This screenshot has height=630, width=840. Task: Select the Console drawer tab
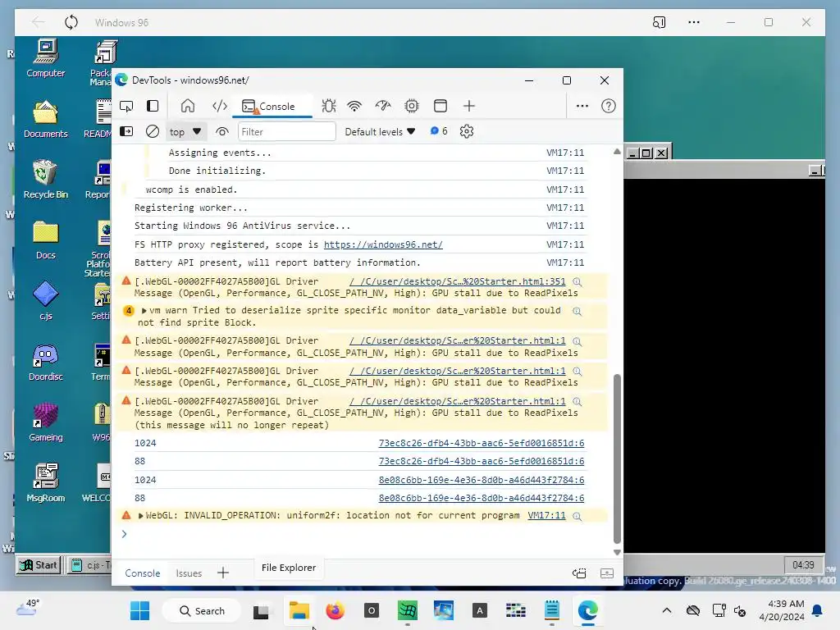point(143,573)
